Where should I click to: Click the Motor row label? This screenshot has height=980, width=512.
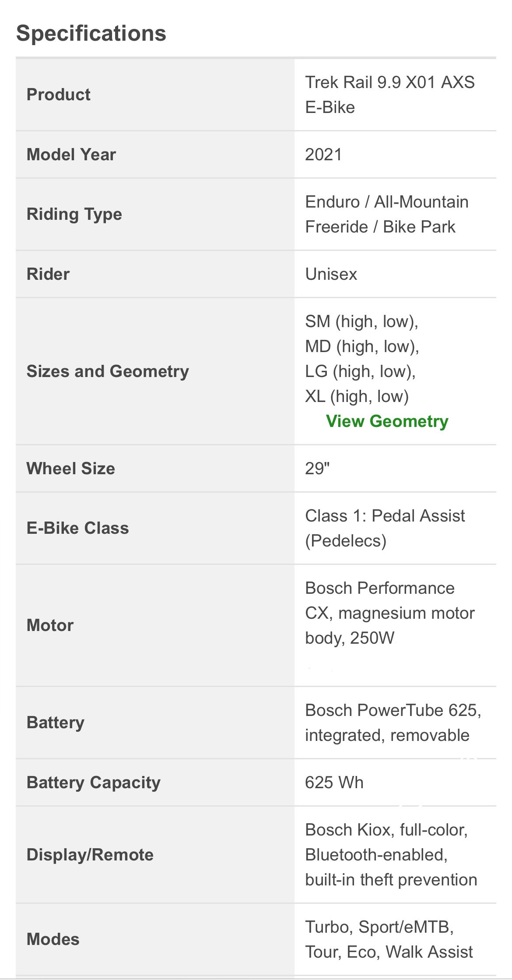tap(50, 625)
